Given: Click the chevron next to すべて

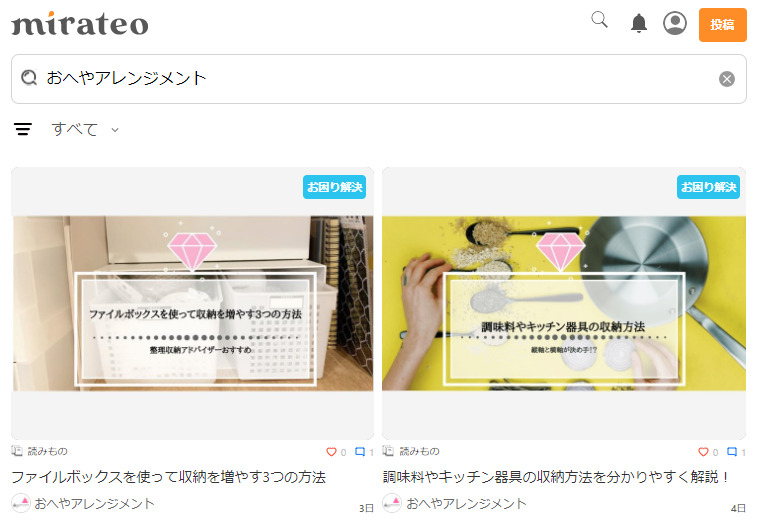Looking at the screenshot, I should pyautogui.click(x=115, y=130).
